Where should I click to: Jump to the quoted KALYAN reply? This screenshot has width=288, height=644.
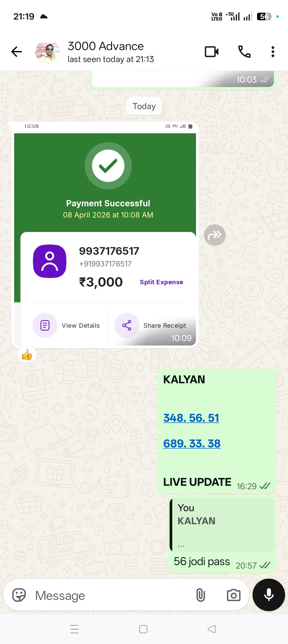[x=222, y=525]
